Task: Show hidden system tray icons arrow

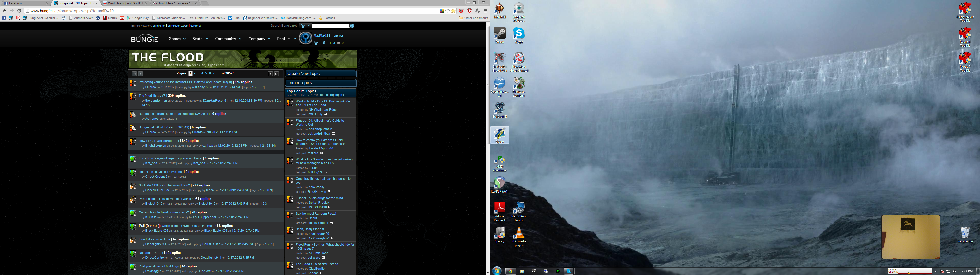Action: coord(936,272)
